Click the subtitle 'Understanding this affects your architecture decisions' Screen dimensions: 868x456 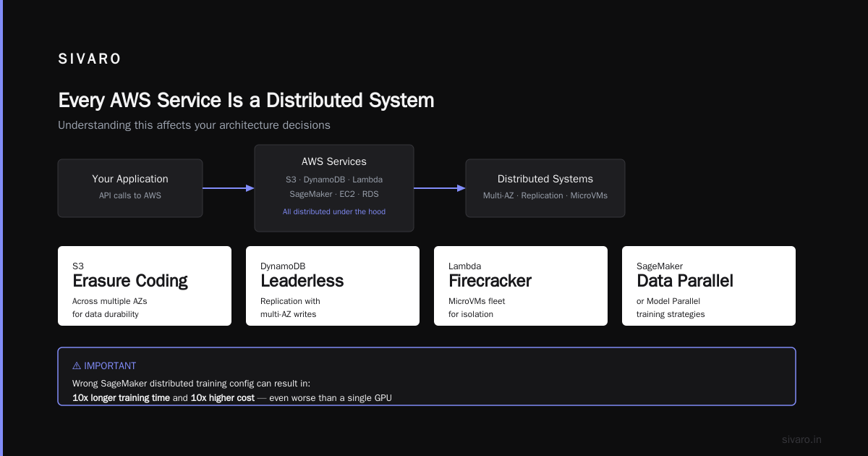(194, 125)
